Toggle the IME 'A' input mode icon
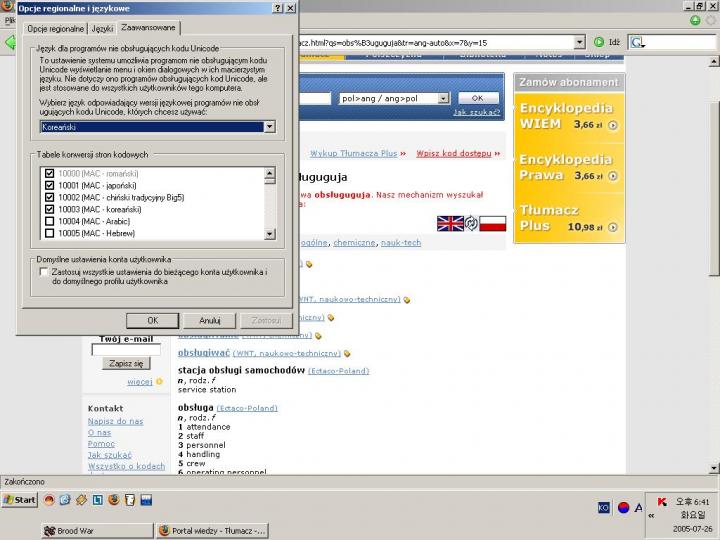This screenshot has height=540, width=720. pyautogui.click(x=638, y=507)
